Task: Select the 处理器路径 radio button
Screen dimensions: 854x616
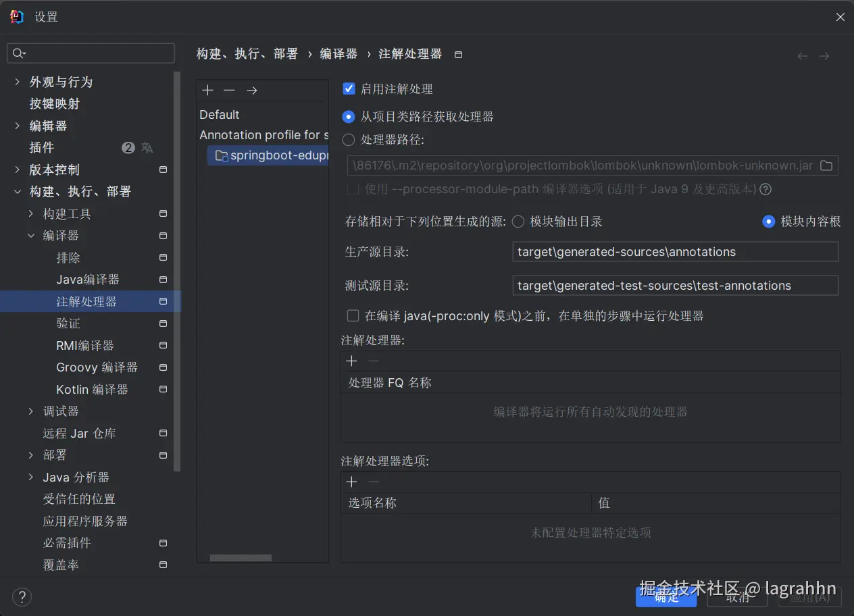Action: (349, 140)
